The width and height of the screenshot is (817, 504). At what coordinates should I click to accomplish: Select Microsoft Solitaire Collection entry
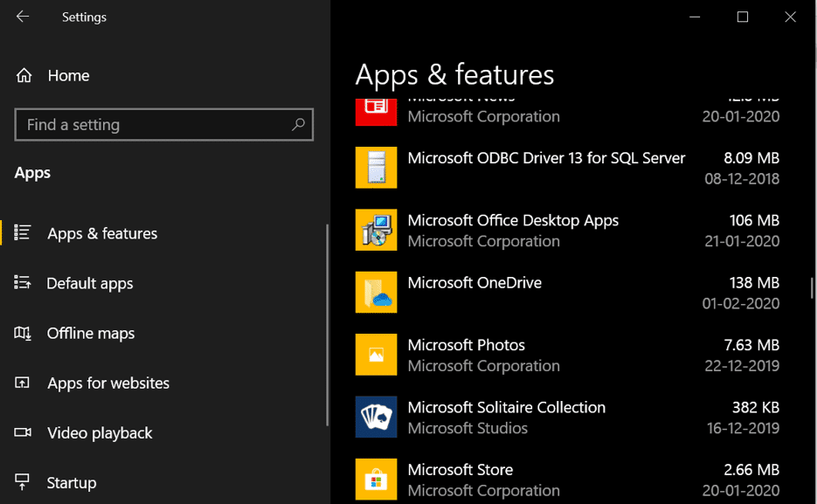coord(567,417)
